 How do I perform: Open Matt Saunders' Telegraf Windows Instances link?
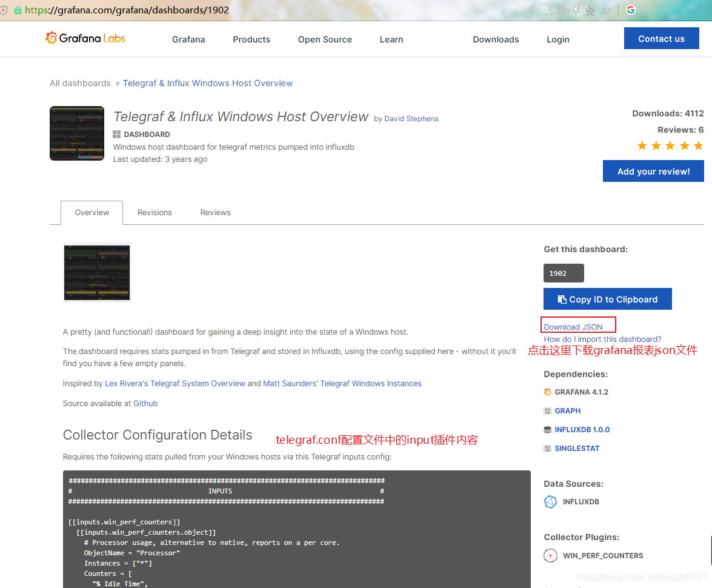(342, 384)
